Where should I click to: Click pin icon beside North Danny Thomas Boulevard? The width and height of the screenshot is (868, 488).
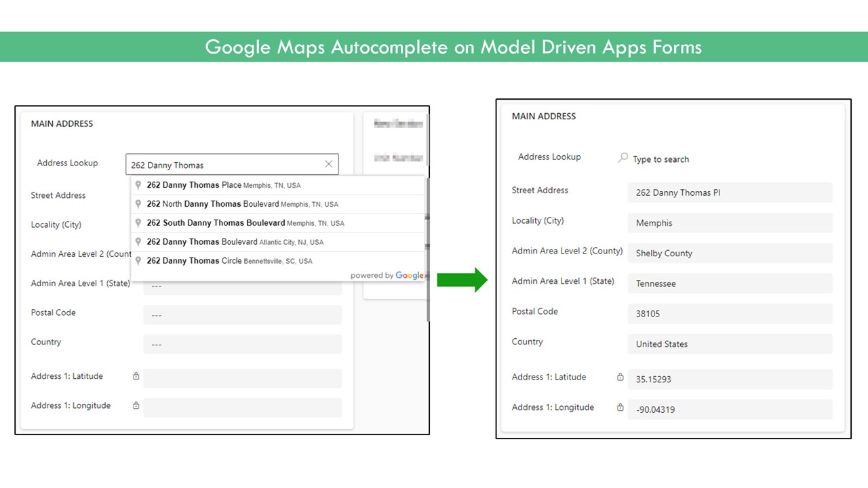[x=138, y=204]
